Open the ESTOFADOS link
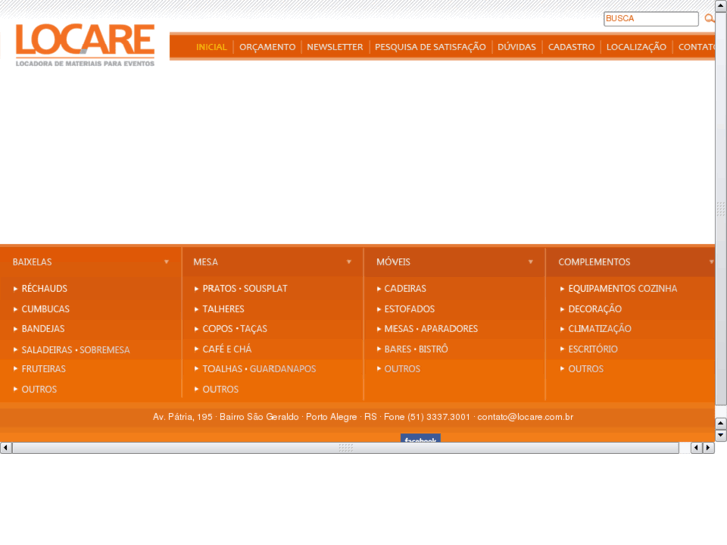This screenshot has width=727, height=545. [x=409, y=309]
